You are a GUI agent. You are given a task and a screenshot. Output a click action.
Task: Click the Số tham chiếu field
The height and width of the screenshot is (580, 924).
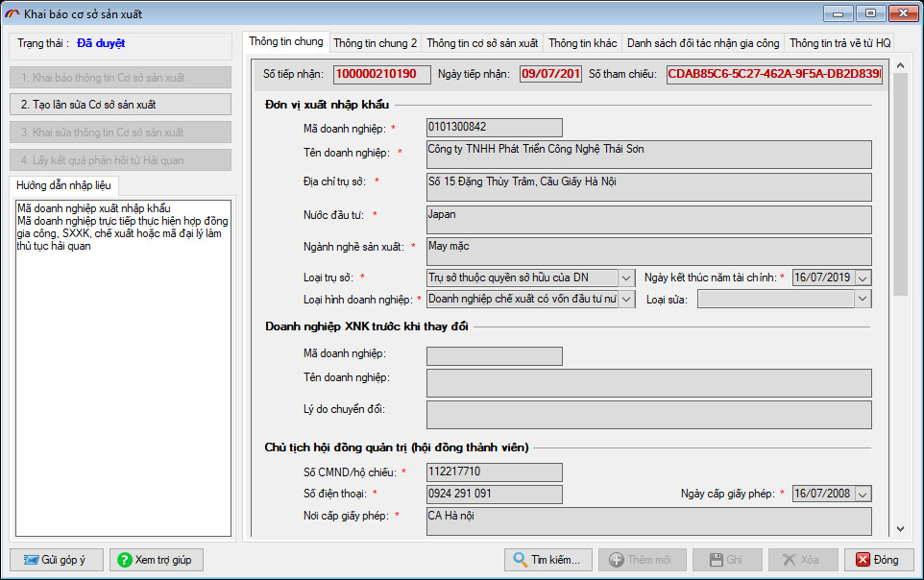coord(774,74)
